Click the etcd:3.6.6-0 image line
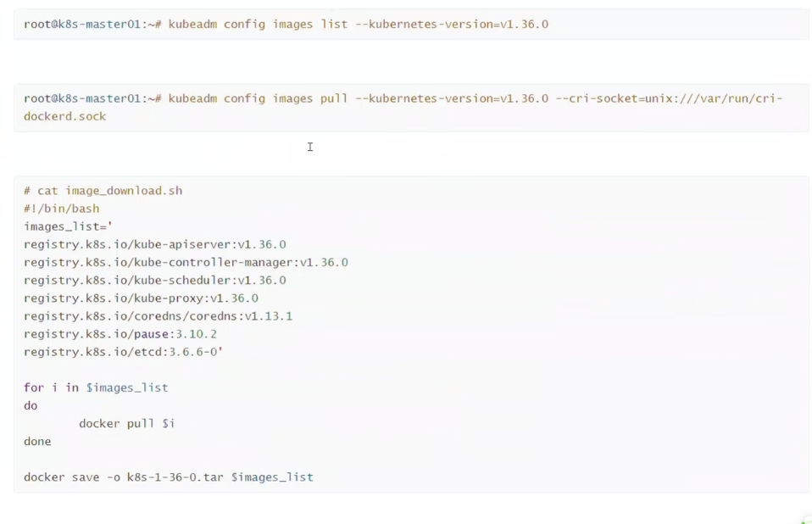This screenshot has height=524, width=812. point(123,352)
